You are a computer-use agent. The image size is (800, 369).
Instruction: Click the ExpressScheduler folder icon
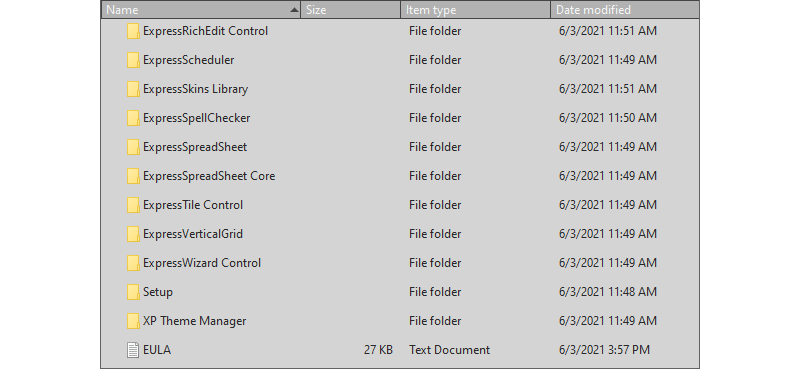click(x=133, y=60)
